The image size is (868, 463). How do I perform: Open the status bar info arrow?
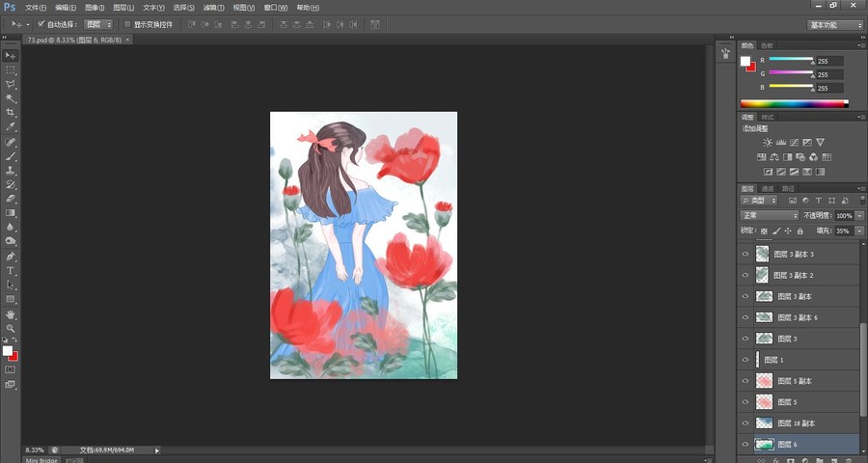point(157,450)
